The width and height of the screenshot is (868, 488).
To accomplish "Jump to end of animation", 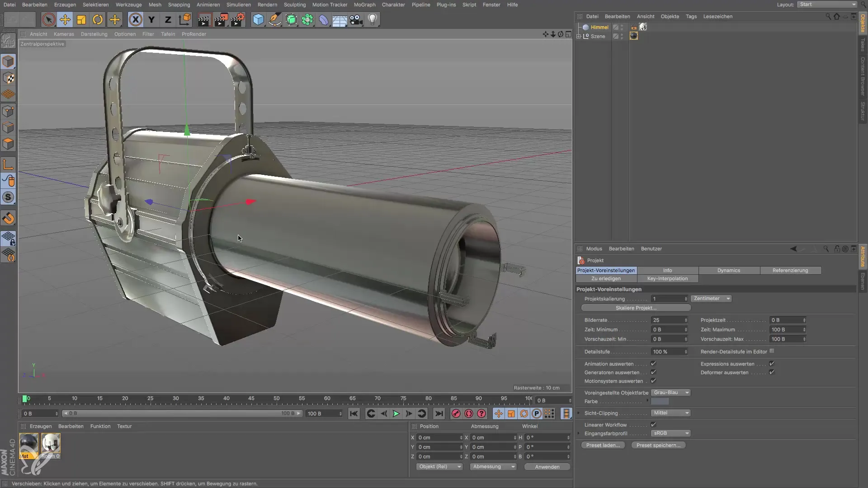I will click(439, 413).
